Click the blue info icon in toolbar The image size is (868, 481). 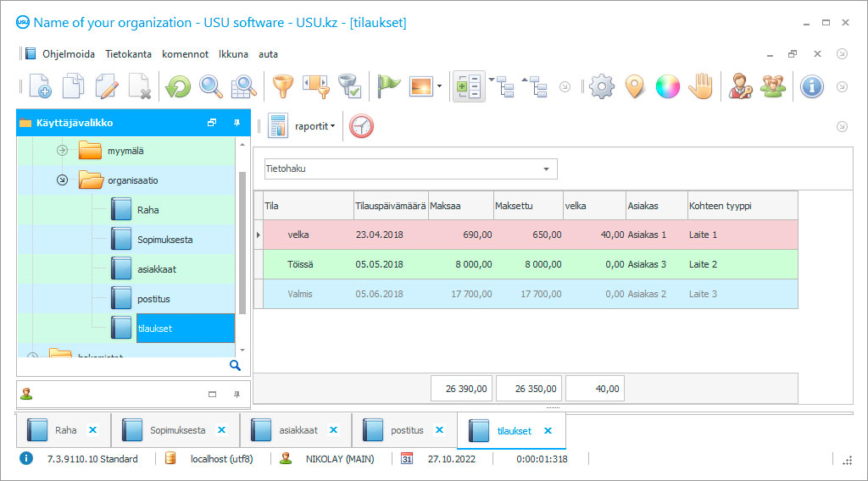[x=811, y=86]
